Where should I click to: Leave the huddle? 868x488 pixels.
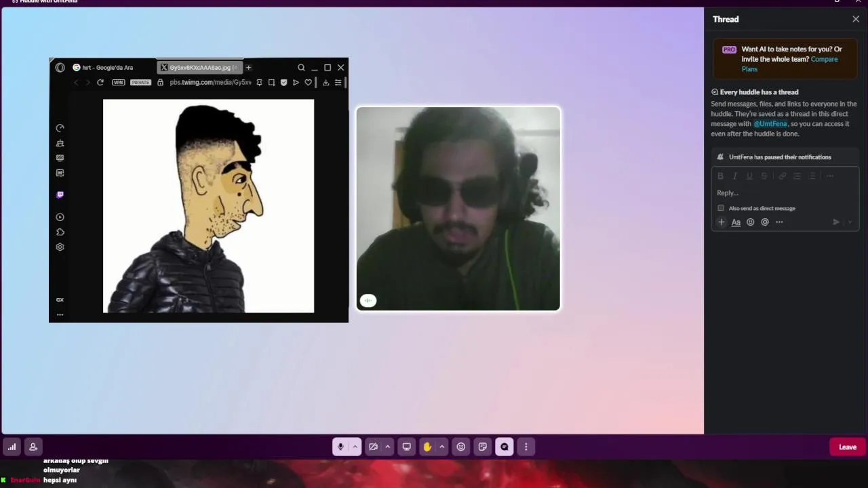coord(848,447)
